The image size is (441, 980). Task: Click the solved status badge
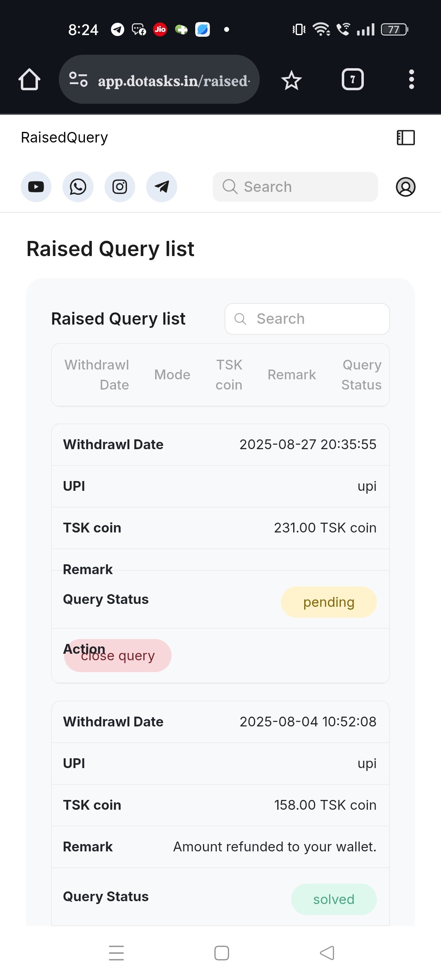334,900
